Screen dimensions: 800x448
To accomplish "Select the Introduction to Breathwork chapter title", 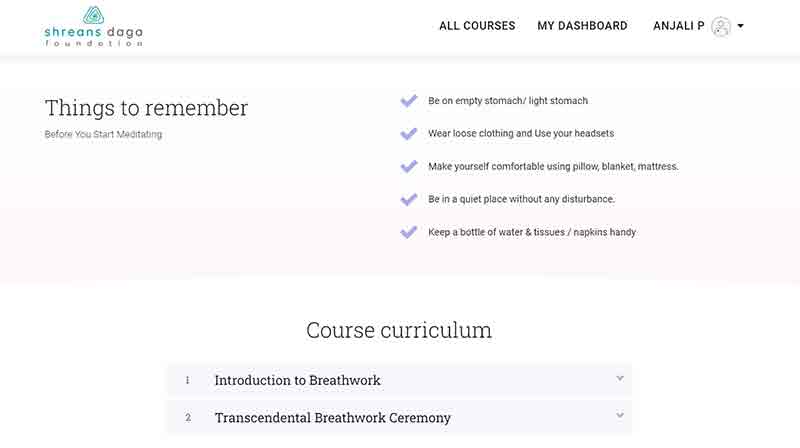I will [297, 381].
